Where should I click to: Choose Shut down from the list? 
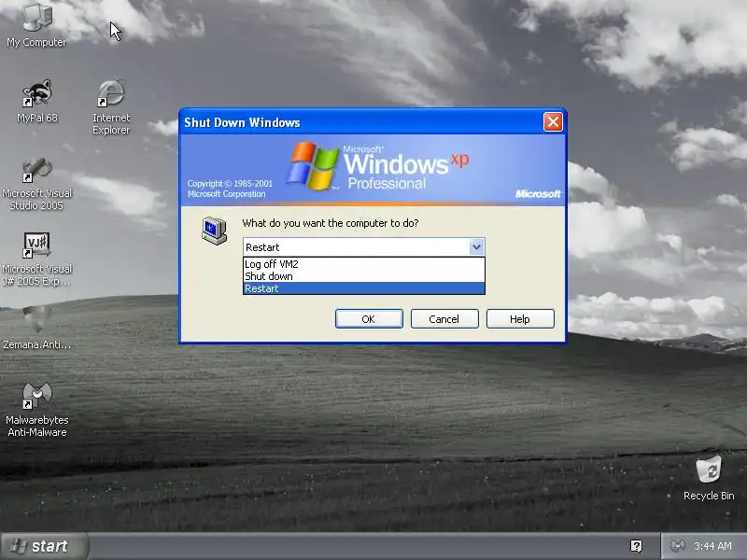coord(364,276)
